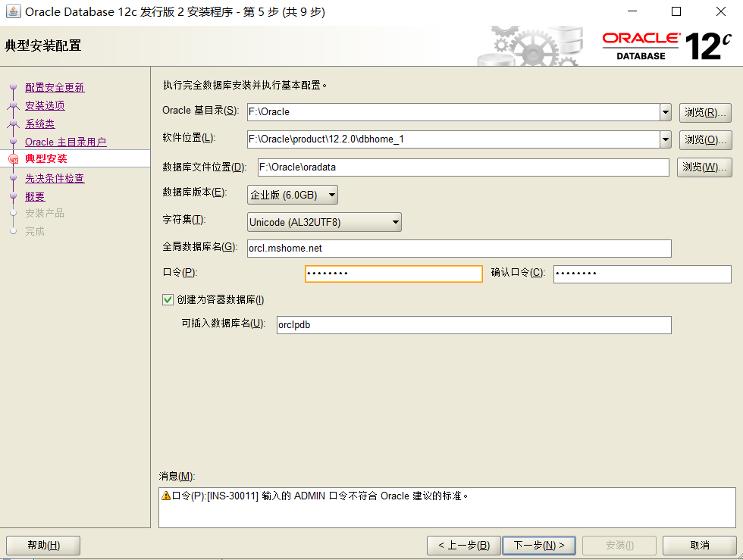Click the current step marker beside 典型安装
Image resolution: width=743 pixels, height=560 pixels.
pyautogui.click(x=14, y=159)
